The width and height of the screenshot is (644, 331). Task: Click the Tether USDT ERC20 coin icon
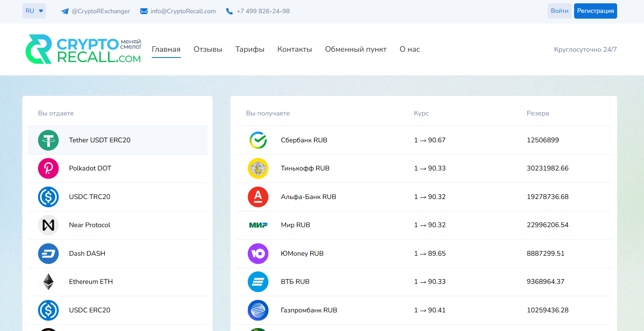point(48,140)
